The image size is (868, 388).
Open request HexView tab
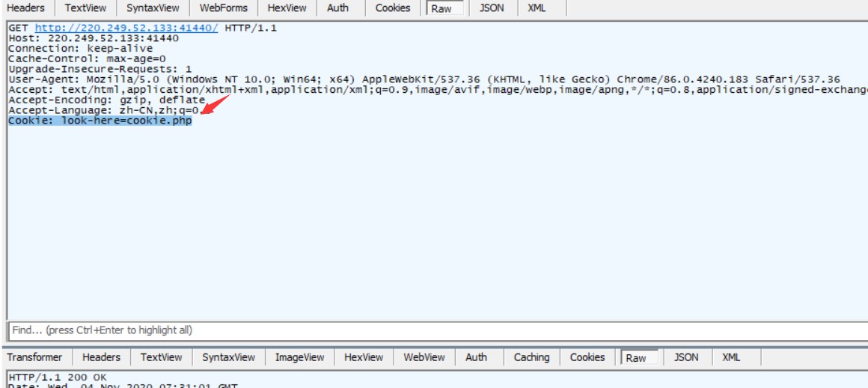tap(287, 7)
